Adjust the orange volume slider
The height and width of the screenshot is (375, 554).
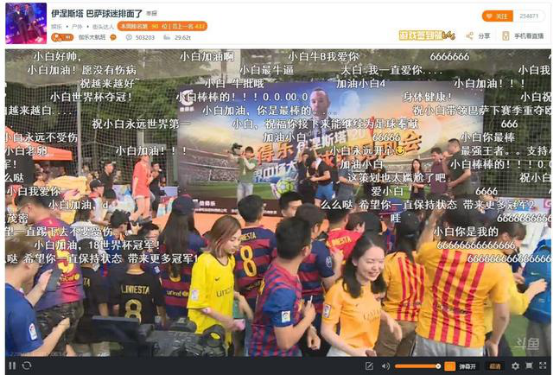[x=418, y=366]
